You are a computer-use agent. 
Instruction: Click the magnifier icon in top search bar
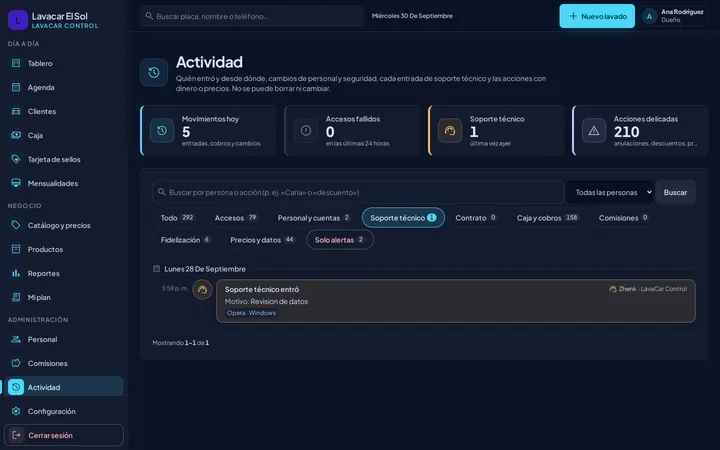pos(149,16)
